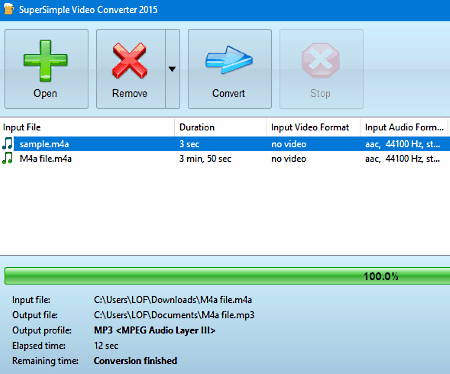Click the no video cell for sample.m4a
The width and height of the screenshot is (450, 374).
289,144
